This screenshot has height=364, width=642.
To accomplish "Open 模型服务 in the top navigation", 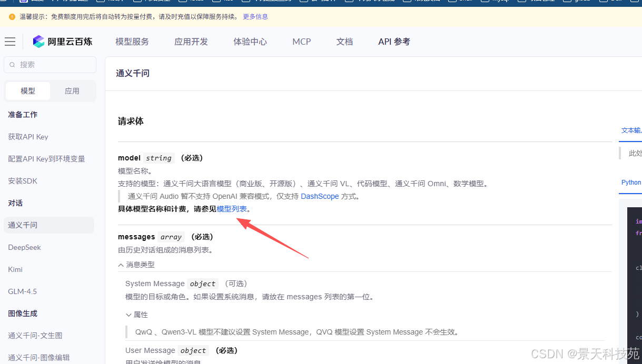I will tap(132, 42).
